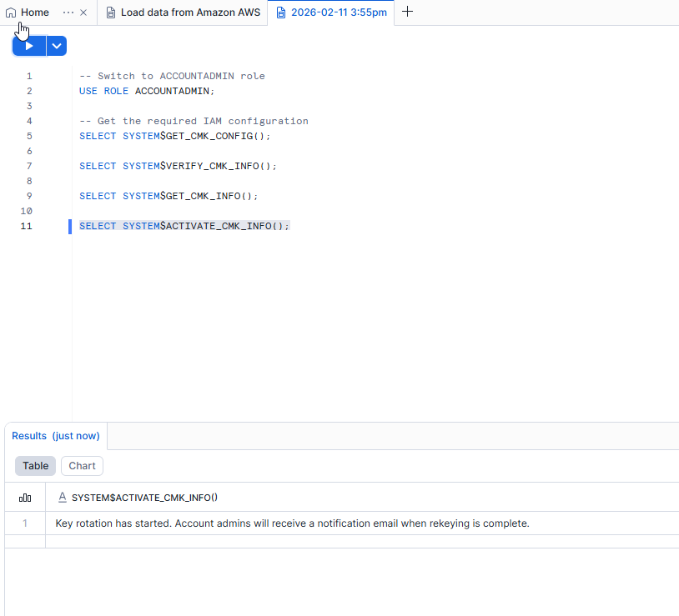
Task: Close the Home tab
Action: 83,13
